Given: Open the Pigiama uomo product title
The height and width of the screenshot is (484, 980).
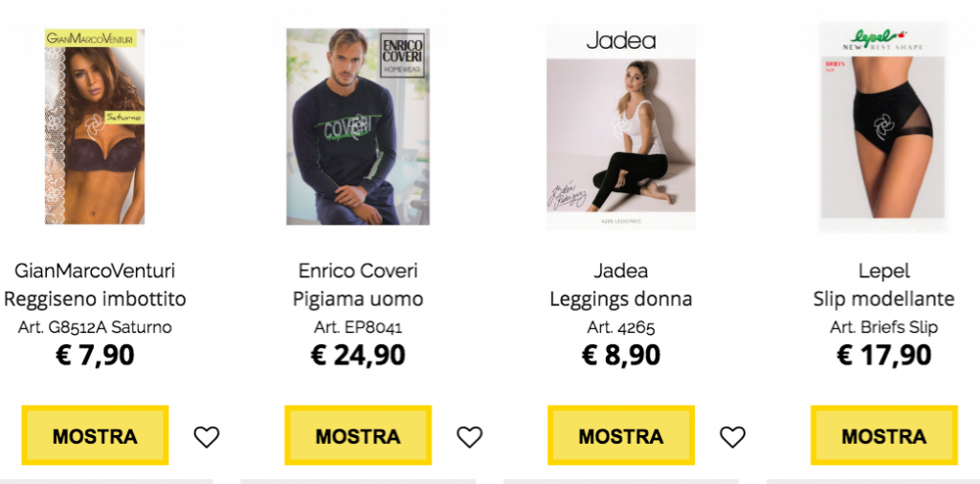Looking at the screenshot, I should click(358, 299).
